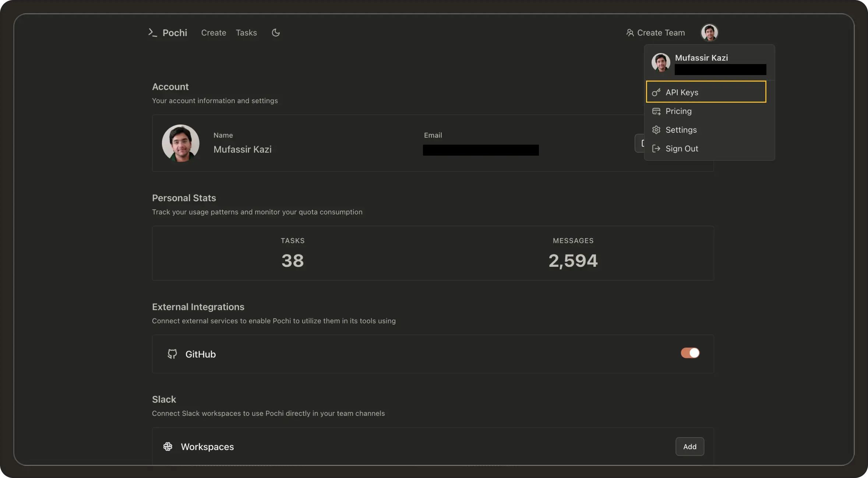
Task: Open the user avatar dropdown in header
Action: coord(709,33)
